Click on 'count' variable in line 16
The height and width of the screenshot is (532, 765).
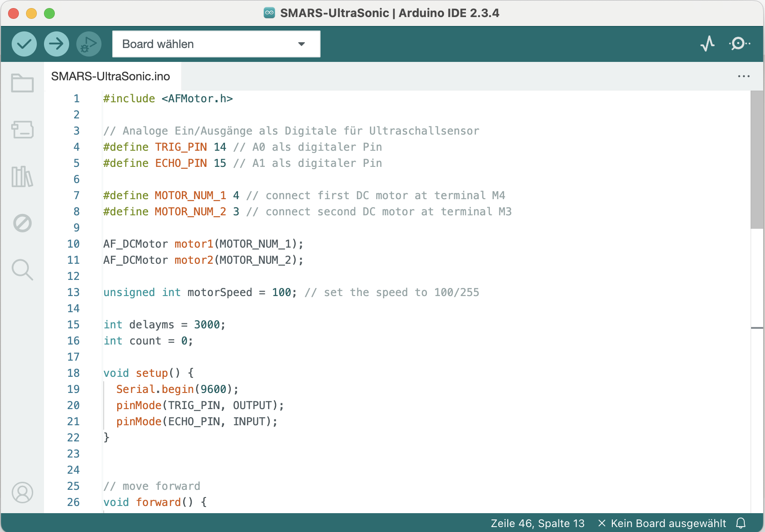[x=145, y=341]
